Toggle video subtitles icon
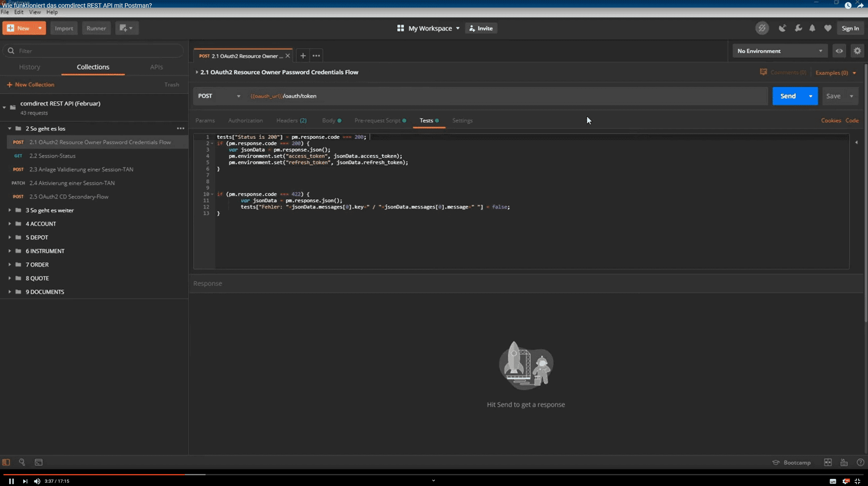The height and width of the screenshot is (486, 868). pos(833,481)
